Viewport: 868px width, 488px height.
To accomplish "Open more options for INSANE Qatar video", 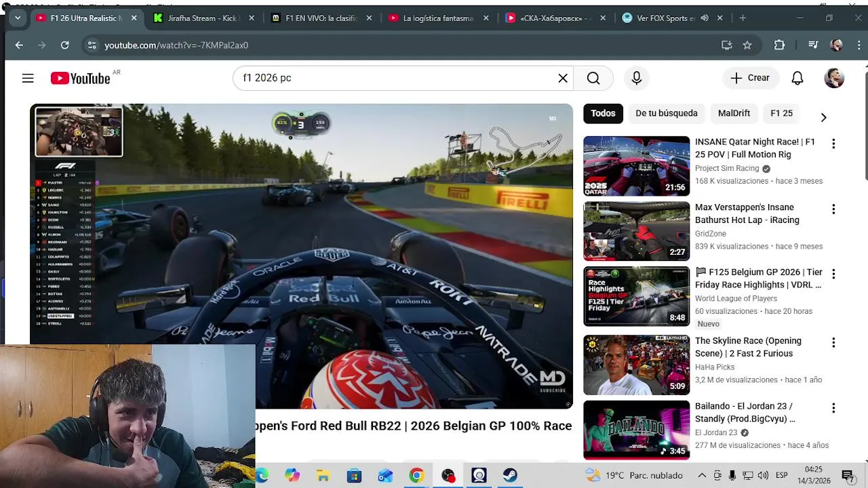I will tap(833, 144).
